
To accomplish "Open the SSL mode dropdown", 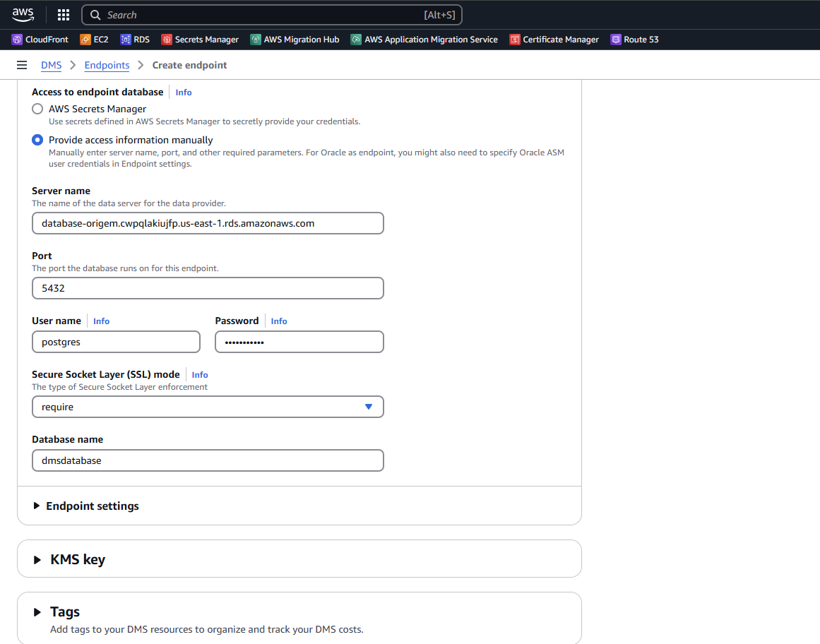I will click(x=208, y=407).
